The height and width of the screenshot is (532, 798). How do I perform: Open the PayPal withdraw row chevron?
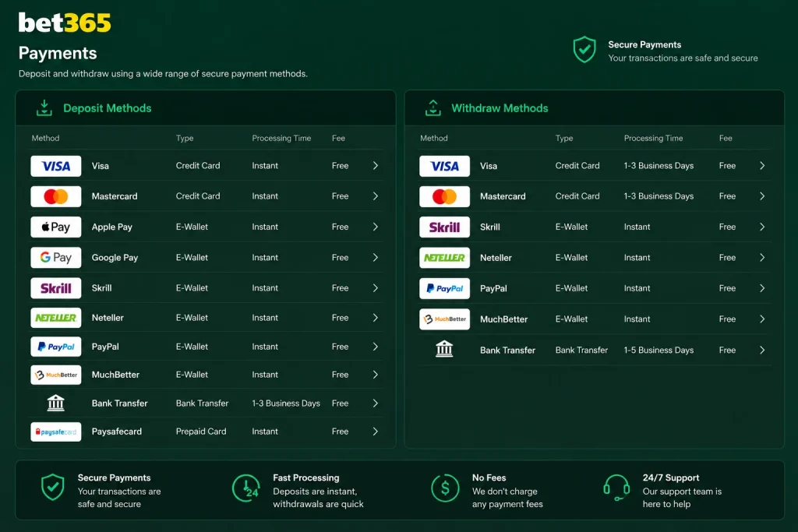tap(762, 288)
